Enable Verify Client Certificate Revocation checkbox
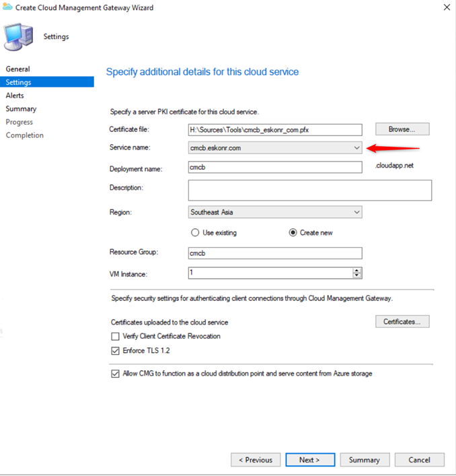Screen dimensions: 456x476 (x=114, y=336)
